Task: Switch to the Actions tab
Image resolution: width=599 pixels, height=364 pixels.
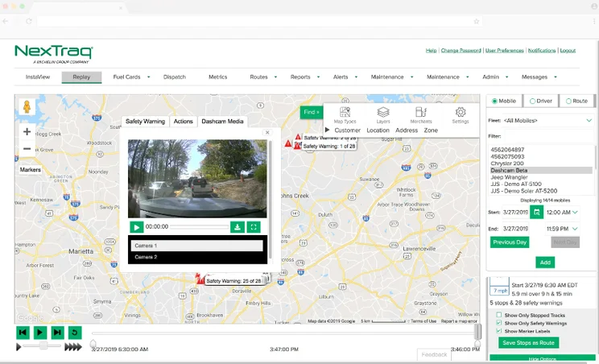Action: coord(183,122)
